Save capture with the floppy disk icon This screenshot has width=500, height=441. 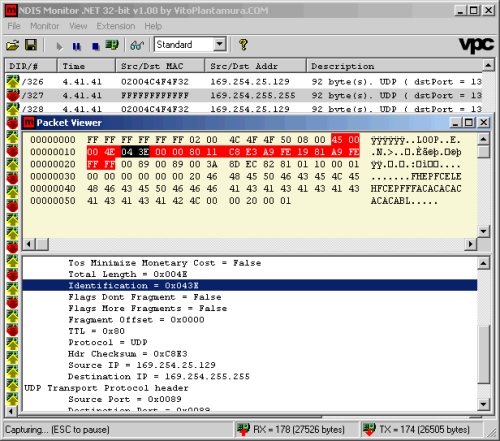tap(31, 45)
